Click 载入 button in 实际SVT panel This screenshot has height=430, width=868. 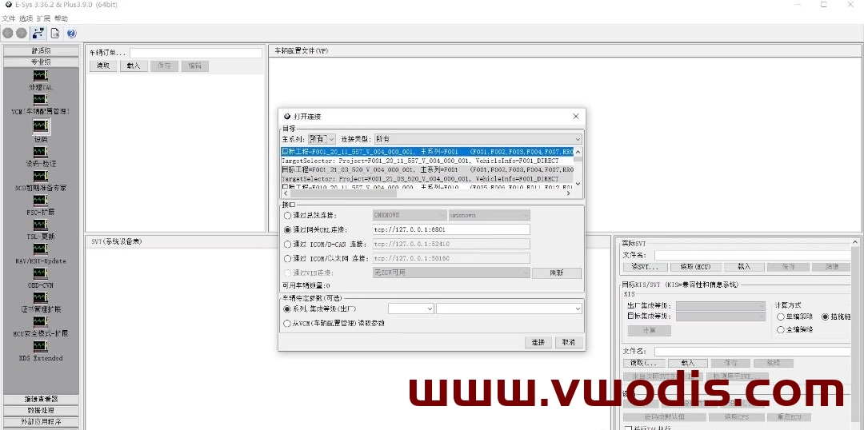click(x=744, y=267)
